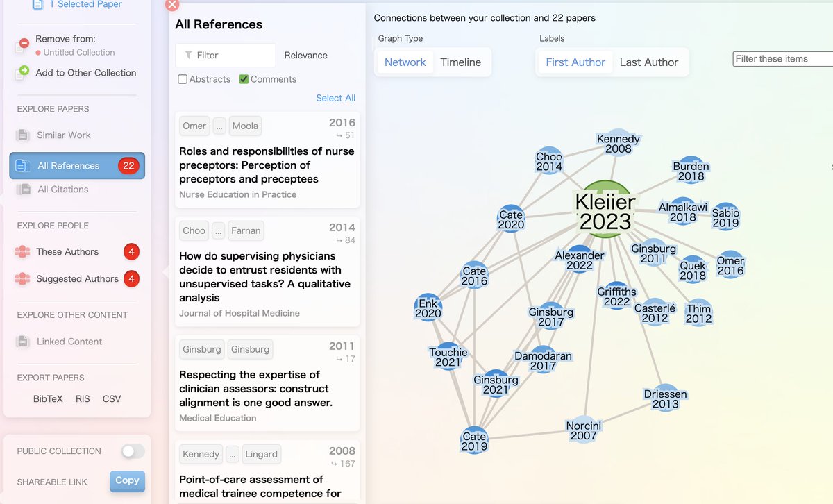The image size is (833, 504).
Task: Click Select All link
Action: pyautogui.click(x=335, y=98)
